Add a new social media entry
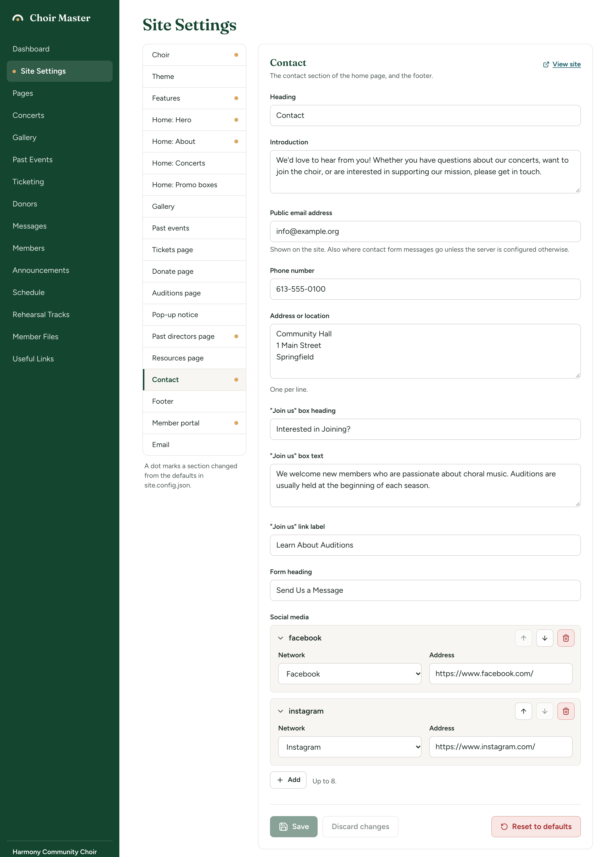 click(288, 780)
